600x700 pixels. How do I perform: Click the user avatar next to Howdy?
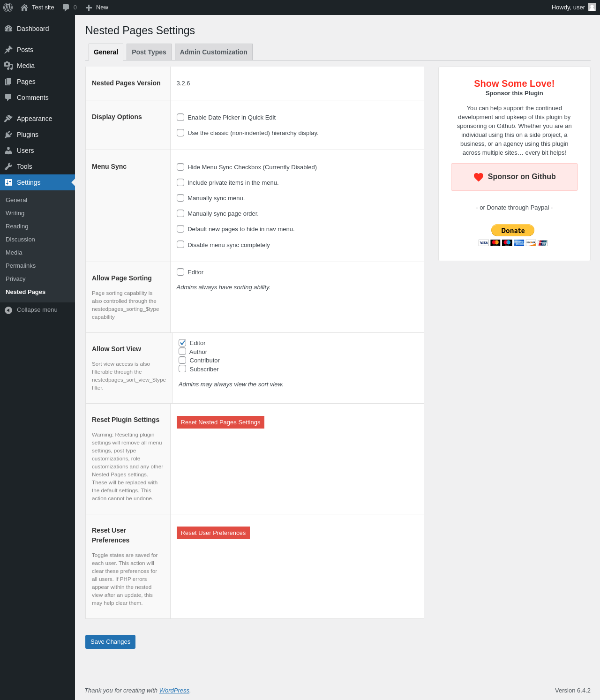pyautogui.click(x=592, y=7)
